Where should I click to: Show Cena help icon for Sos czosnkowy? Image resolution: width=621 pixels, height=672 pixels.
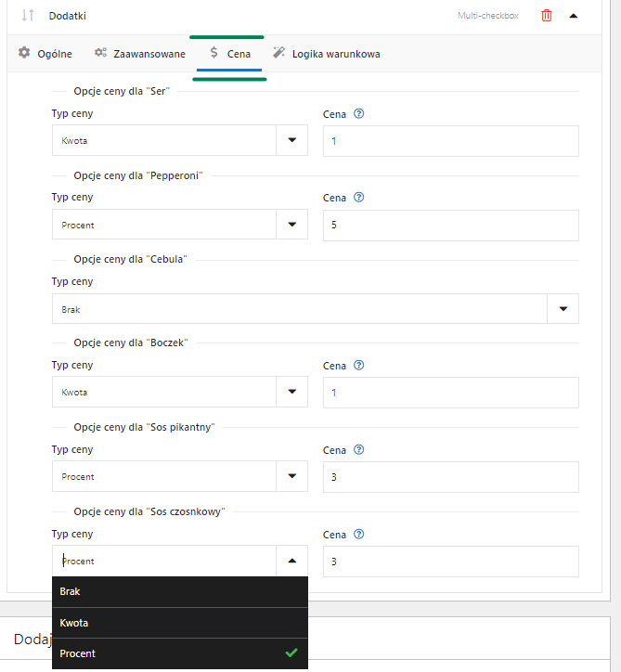click(358, 534)
